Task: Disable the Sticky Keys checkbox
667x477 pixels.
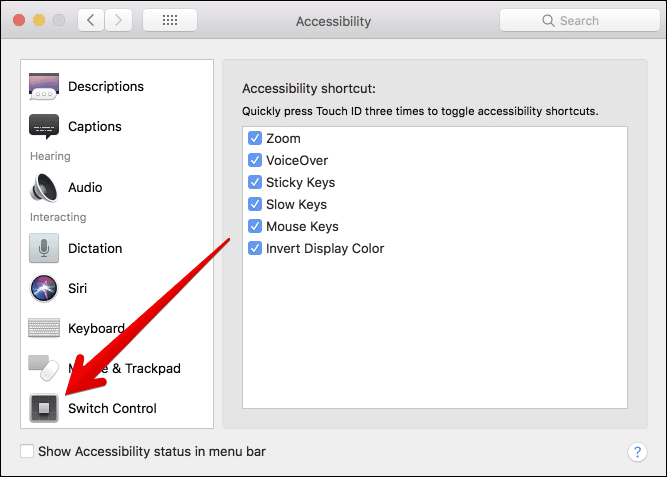Action: (255, 183)
